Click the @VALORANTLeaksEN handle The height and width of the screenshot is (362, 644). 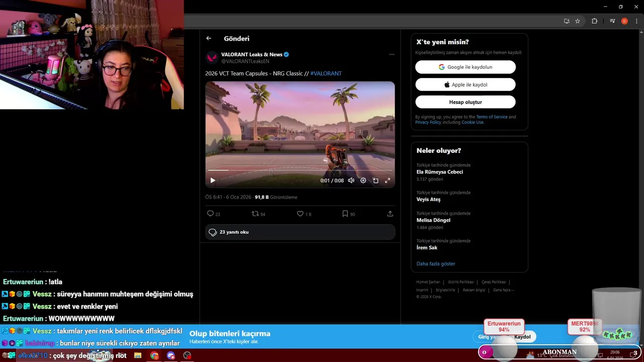(245, 61)
